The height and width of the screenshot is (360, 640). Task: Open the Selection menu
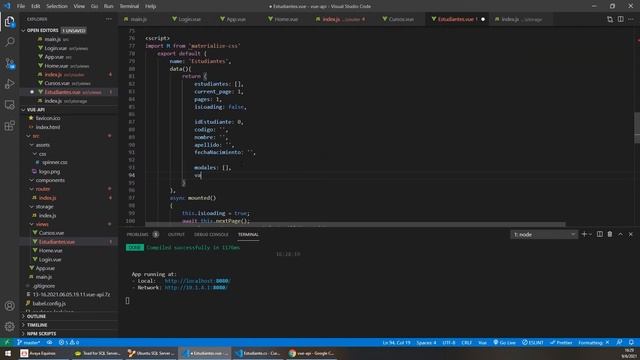pyautogui.click(x=57, y=6)
